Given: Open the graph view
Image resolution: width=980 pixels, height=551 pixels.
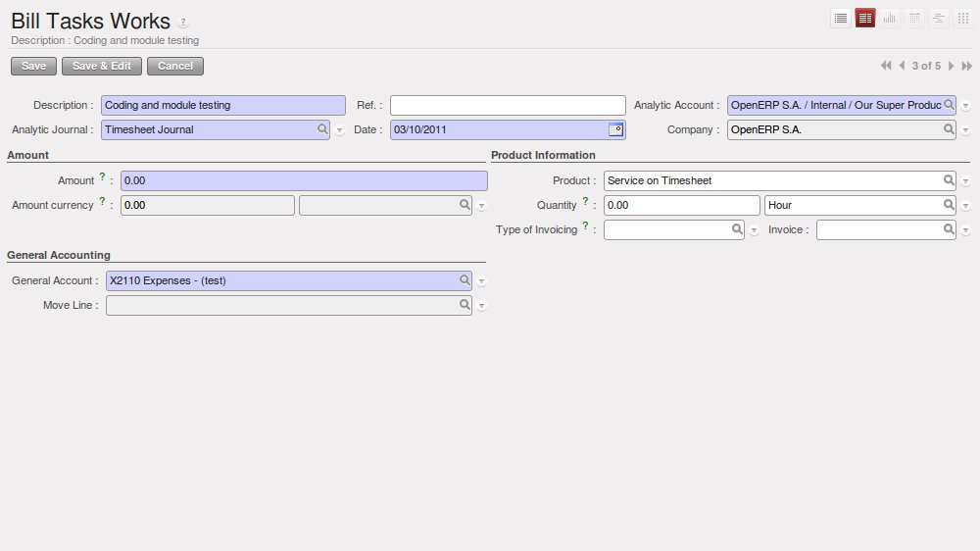Looking at the screenshot, I should coord(890,18).
